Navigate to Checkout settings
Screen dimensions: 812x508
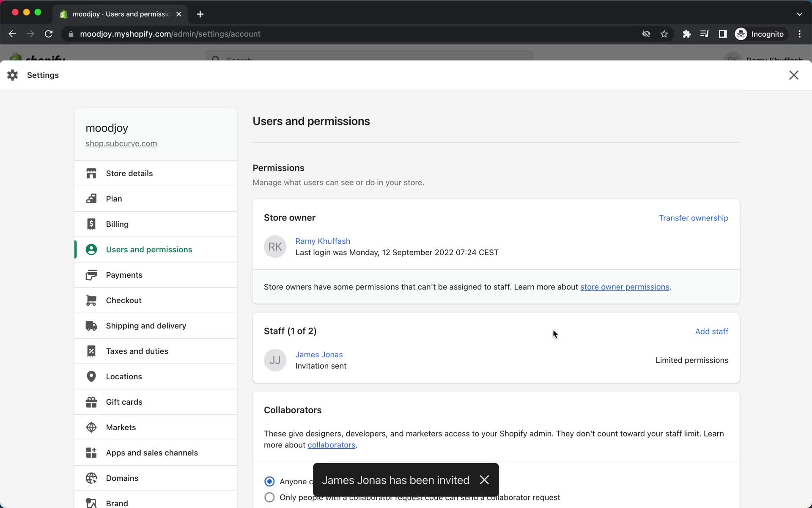click(156, 300)
